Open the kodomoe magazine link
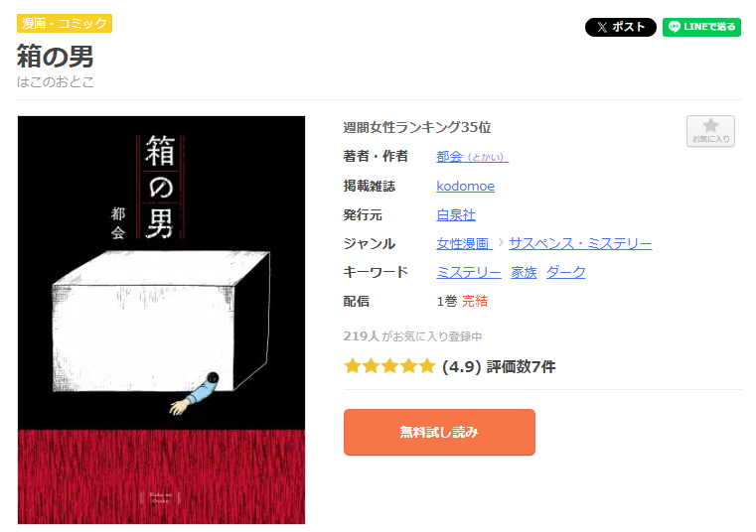 [x=465, y=186]
